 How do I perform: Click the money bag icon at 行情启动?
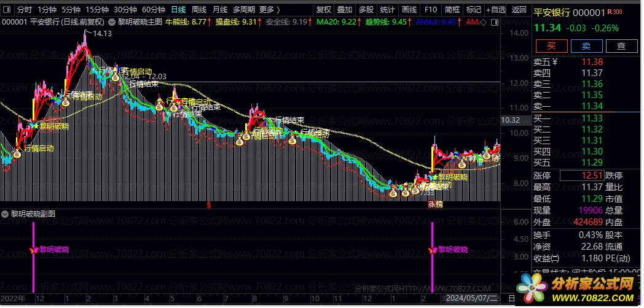17,154
